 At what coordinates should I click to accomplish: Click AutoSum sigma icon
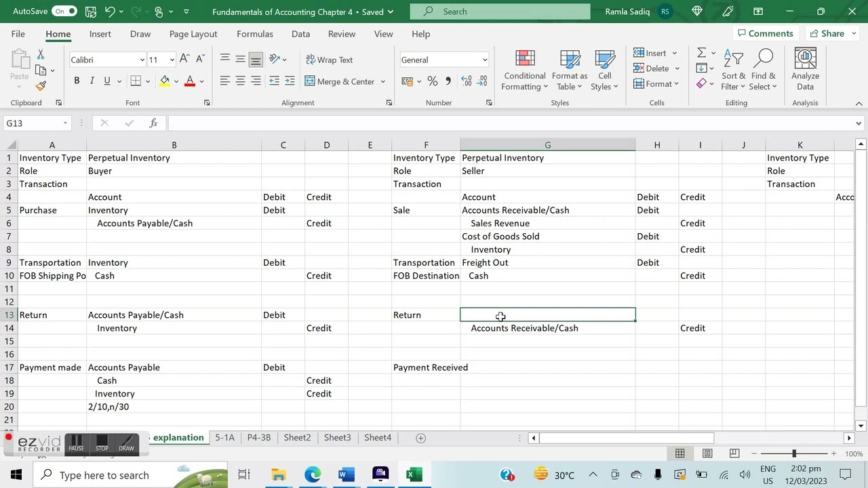pos(701,53)
